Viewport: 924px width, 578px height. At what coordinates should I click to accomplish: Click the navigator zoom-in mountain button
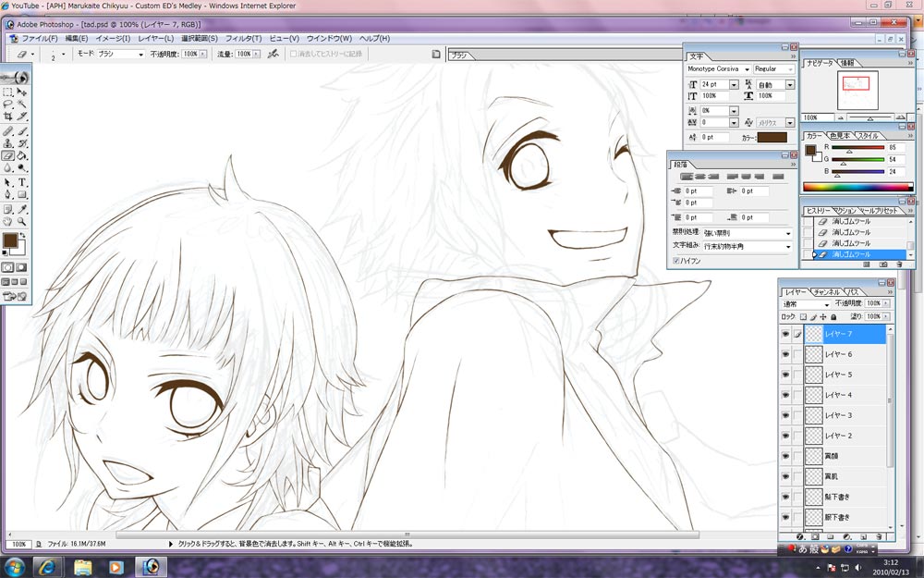coord(900,117)
